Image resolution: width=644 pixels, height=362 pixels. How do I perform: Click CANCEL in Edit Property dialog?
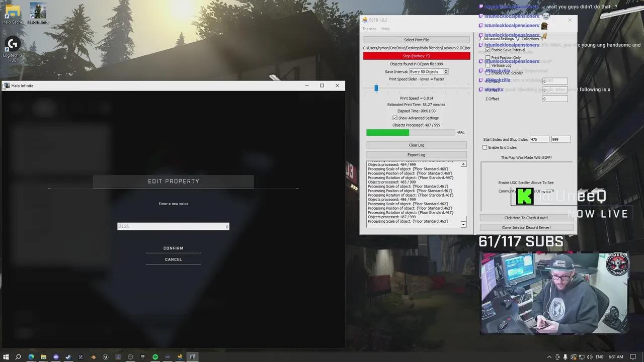(173, 259)
